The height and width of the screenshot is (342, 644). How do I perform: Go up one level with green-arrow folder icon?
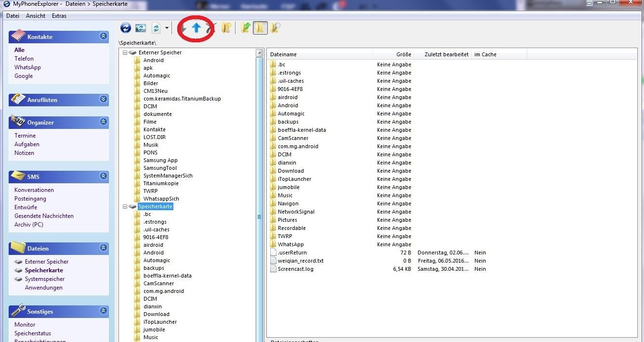click(246, 28)
